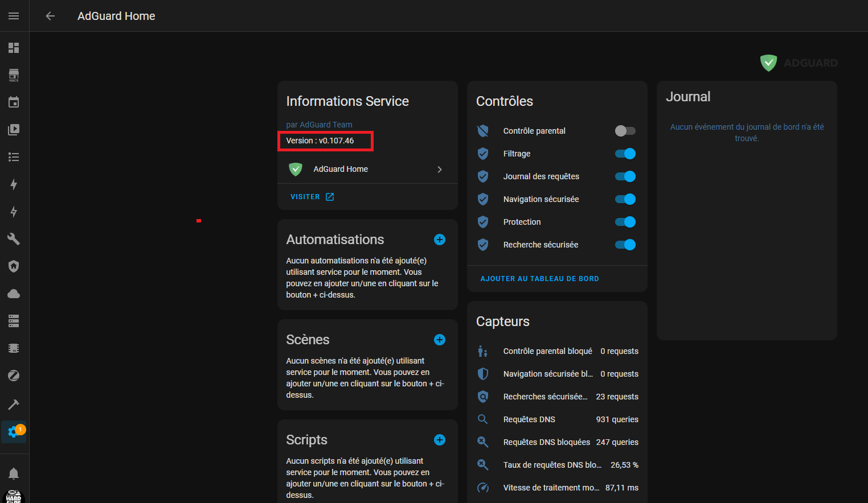Go back with the arrow beside AdGuard Home title

[x=50, y=16]
